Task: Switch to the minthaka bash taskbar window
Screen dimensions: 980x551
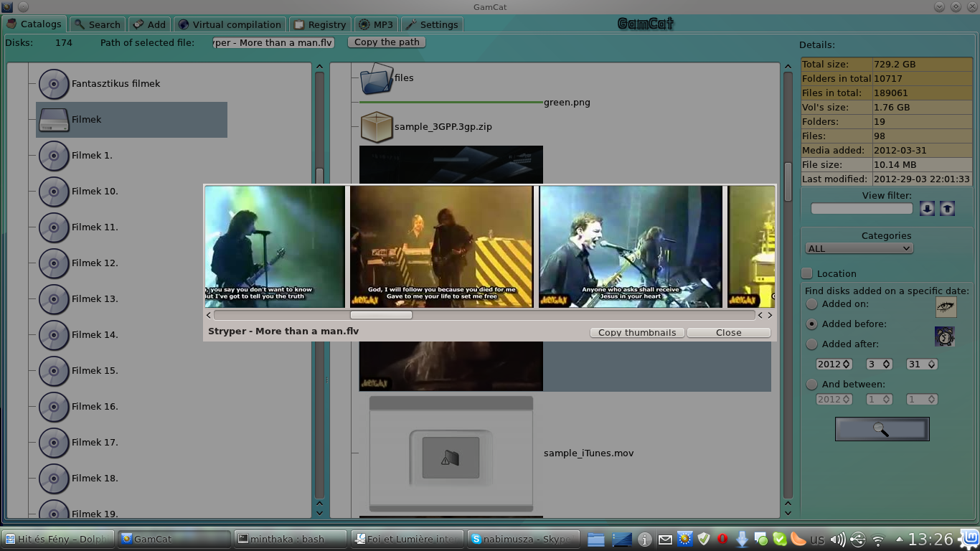Action: [x=291, y=539]
